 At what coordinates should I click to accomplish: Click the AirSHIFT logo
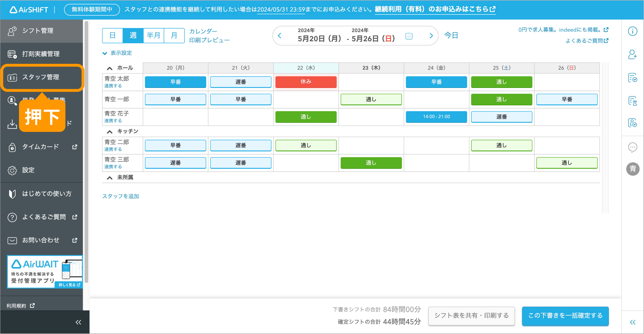tap(29, 10)
